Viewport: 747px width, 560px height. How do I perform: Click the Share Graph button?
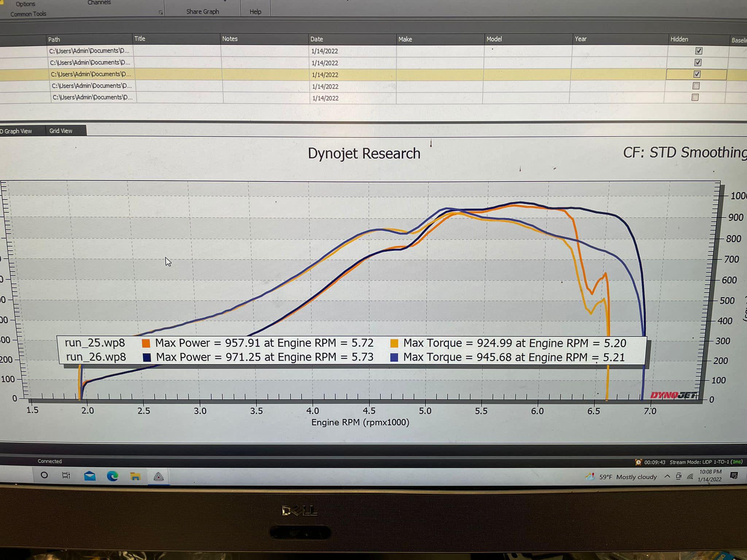[202, 12]
